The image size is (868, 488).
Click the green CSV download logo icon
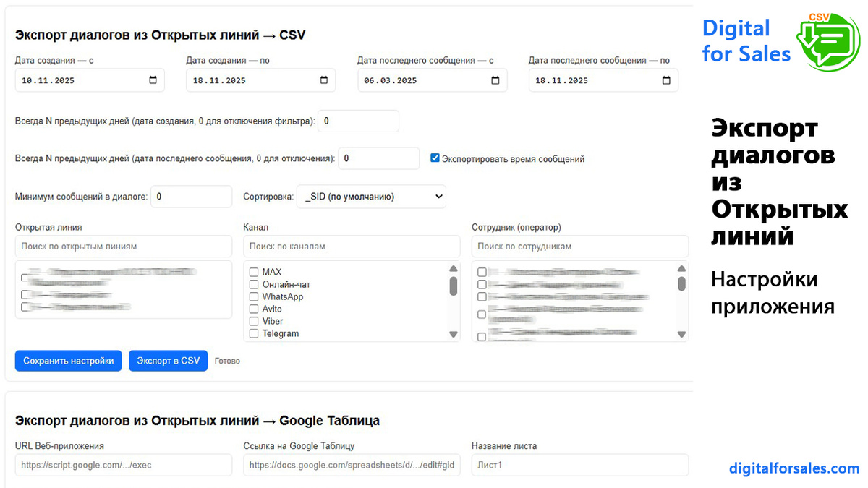coord(828,41)
